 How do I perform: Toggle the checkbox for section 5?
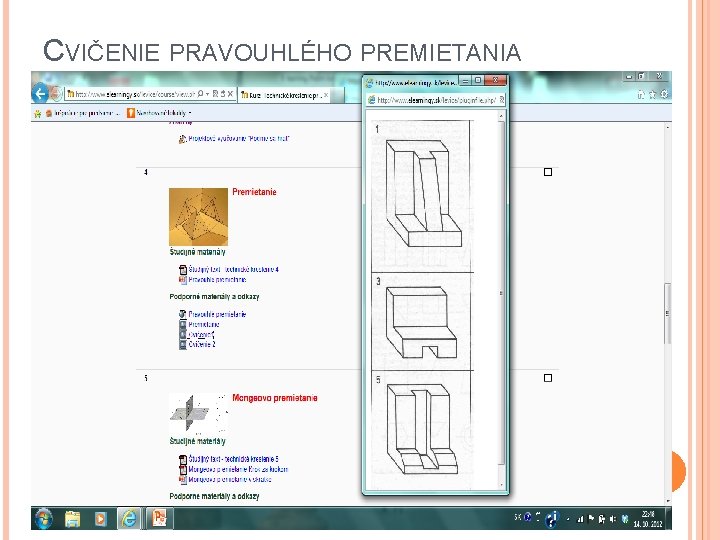548,378
